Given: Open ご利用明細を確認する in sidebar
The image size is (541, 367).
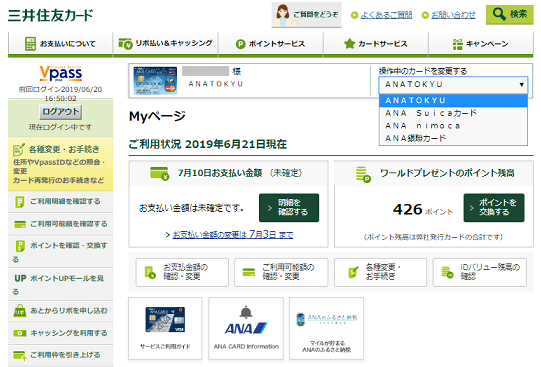Looking at the screenshot, I should tap(61, 201).
